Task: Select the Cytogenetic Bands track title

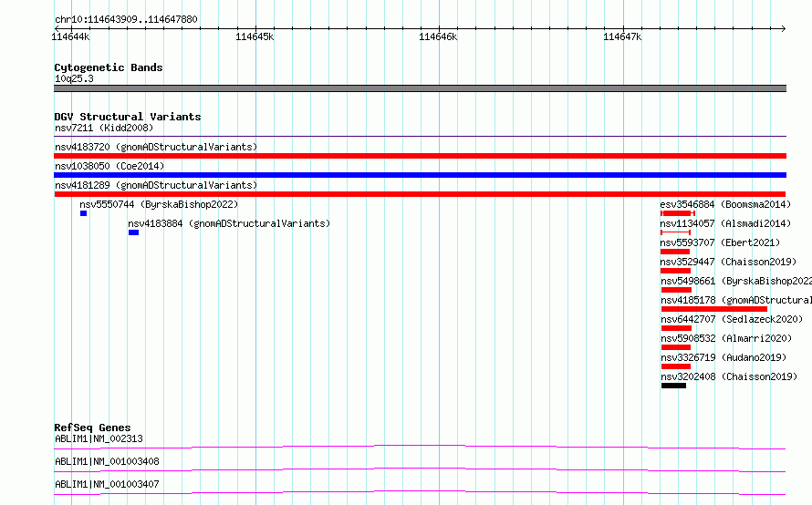Action: [109, 67]
